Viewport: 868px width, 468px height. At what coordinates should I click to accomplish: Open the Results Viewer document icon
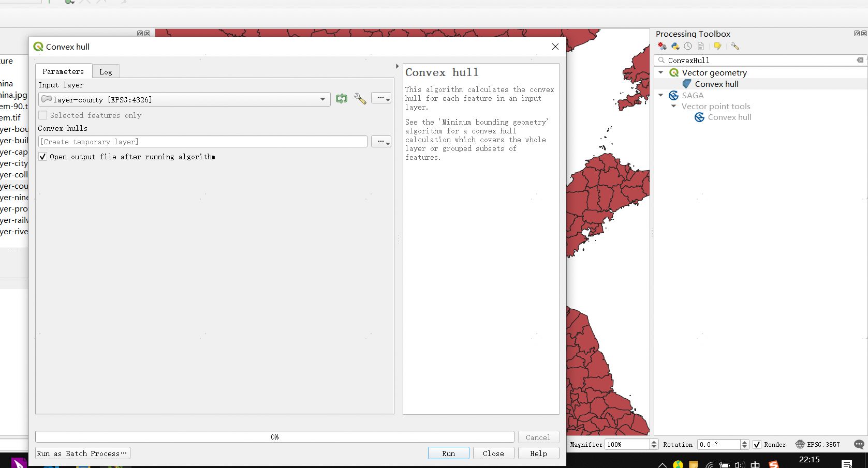pos(701,46)
